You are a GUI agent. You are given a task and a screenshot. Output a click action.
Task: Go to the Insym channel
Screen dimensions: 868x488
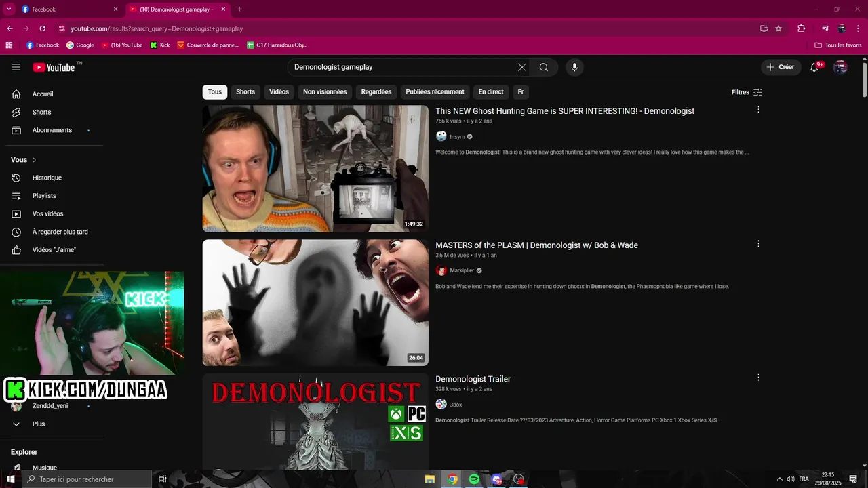[457, 136]
